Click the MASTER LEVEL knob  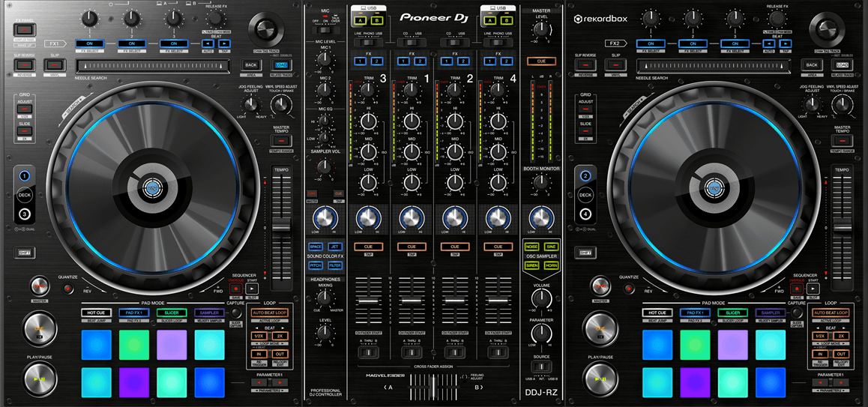click(541, 31)
